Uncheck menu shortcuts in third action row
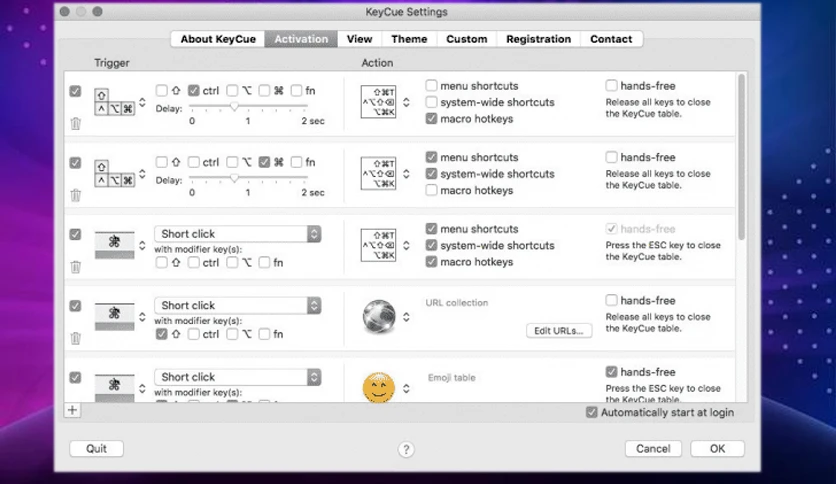The width and height of the screenshot is (836, 484). (x=431, y=229)
